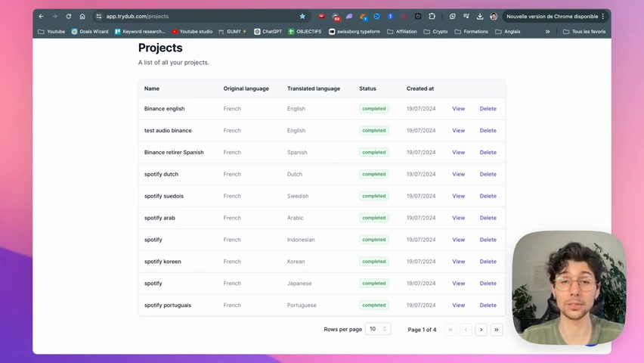Viewport: 644px width, 363px height.
Task: Open the site information icon in address bar
Action: click(98, 17)
